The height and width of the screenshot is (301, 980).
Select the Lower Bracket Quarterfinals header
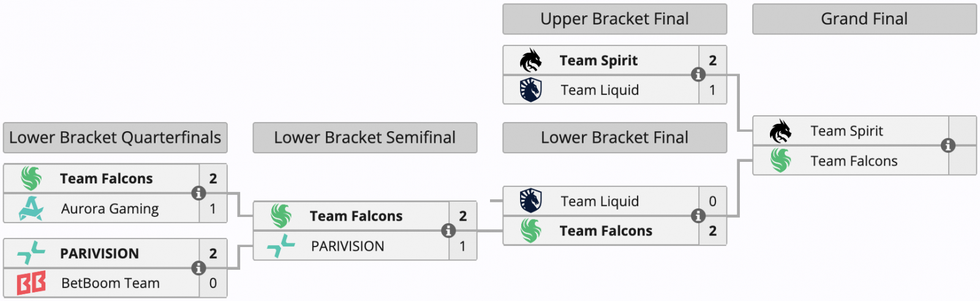pyautogui.click(x=115, y=137)
